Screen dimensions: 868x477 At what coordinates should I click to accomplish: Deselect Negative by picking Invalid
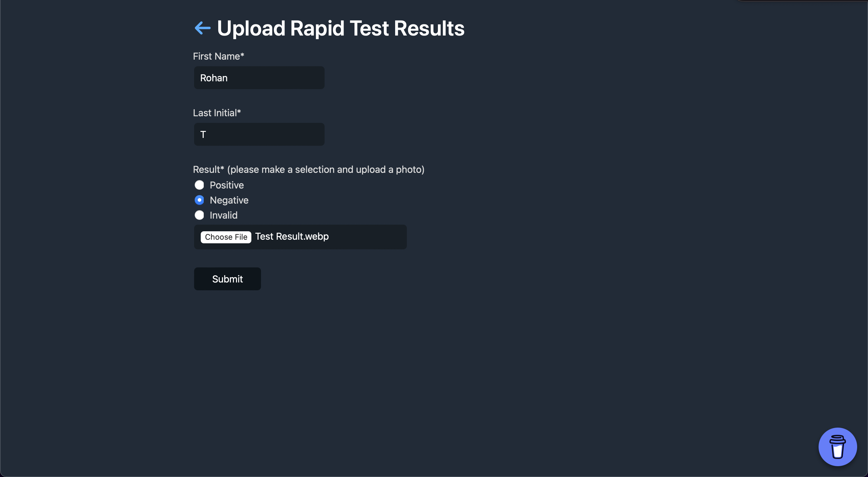pos(199,215)
